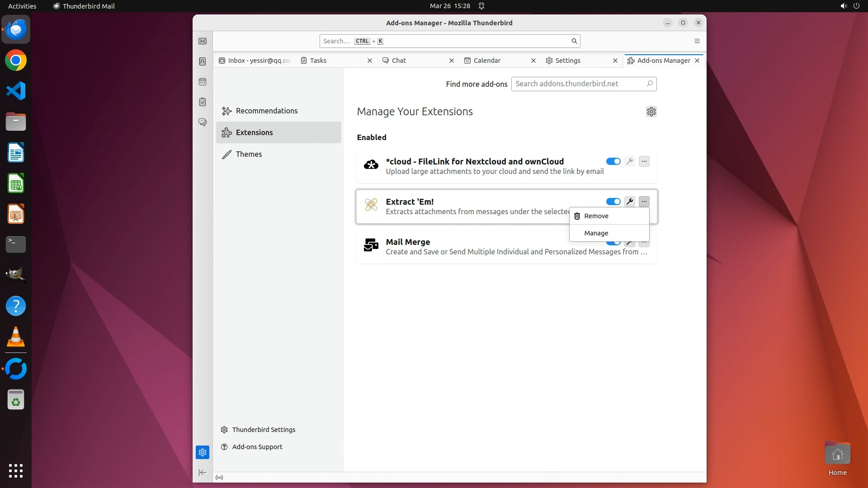Screen dimensions: 868x488
Task: Click the wrench options icon for Extract 'Em!
Action: pos(629,202)
